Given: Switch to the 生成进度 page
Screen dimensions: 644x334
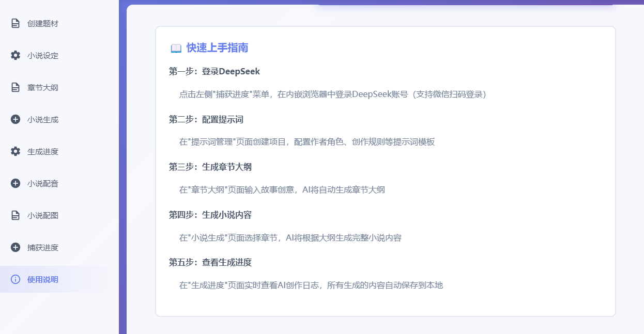Looking at the screenshot, I should coord(43,151).
